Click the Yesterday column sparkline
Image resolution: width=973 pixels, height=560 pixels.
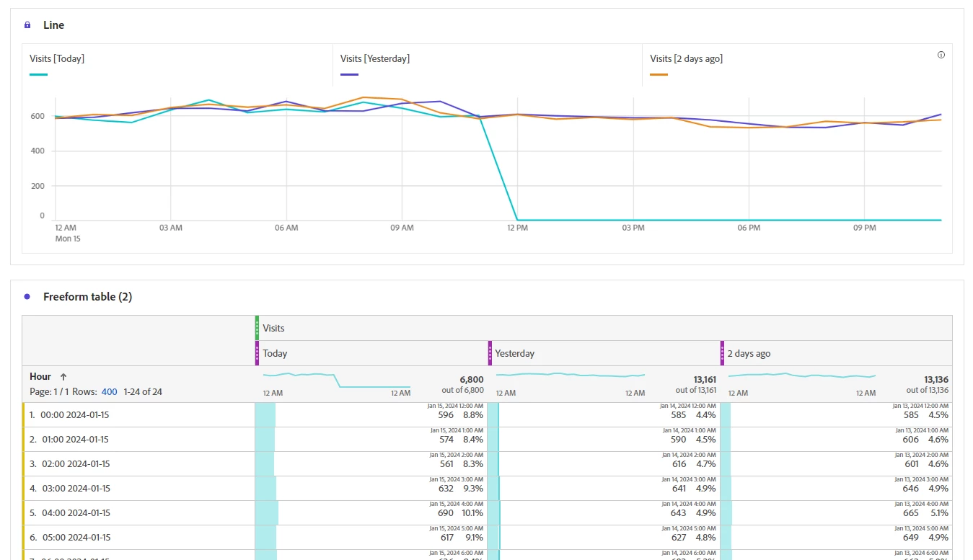(571, 375)
